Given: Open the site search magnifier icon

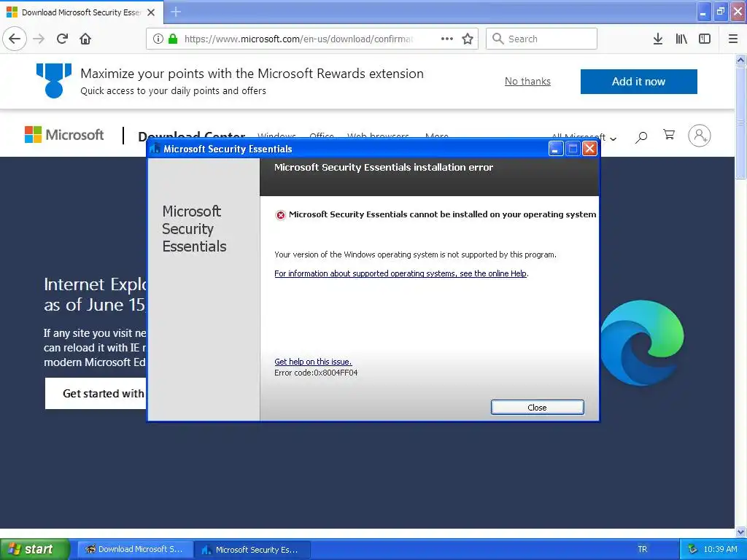Looking at the screenshot, I should click(641, 137).
